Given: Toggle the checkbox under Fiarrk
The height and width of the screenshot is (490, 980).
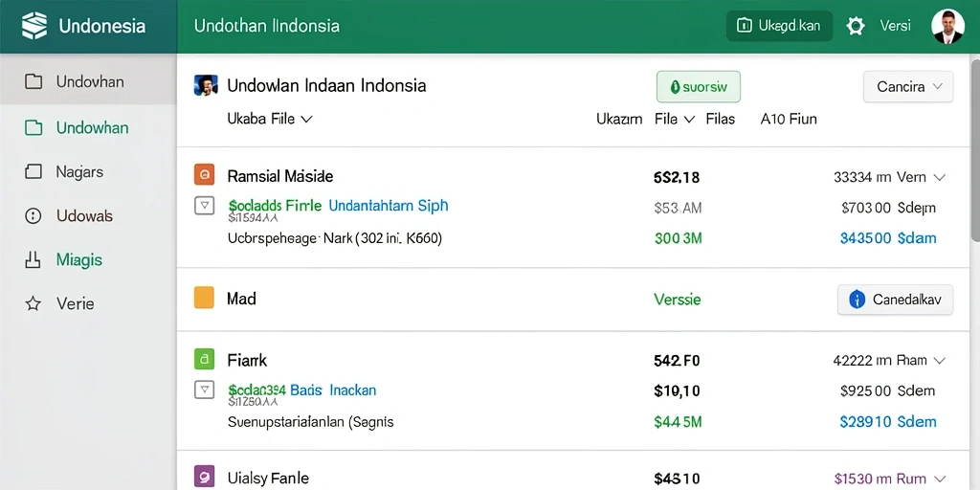Looking at the screenshot, I should tap(205, 390).
